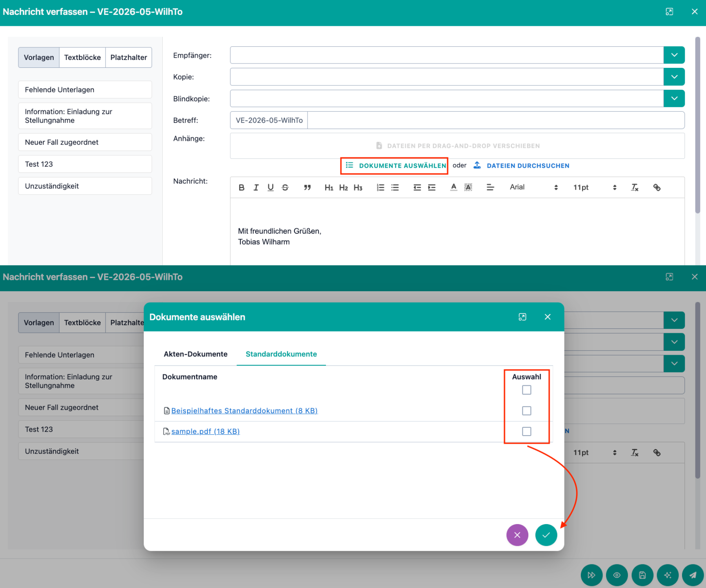
Task: Check the box for sample.pdf
Action: click(527, 432)
